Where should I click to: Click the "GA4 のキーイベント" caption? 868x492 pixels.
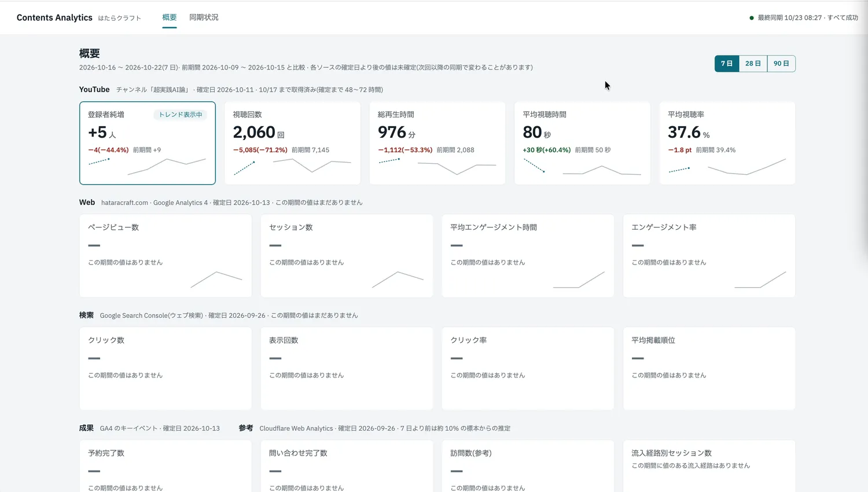tap(128, 428)
